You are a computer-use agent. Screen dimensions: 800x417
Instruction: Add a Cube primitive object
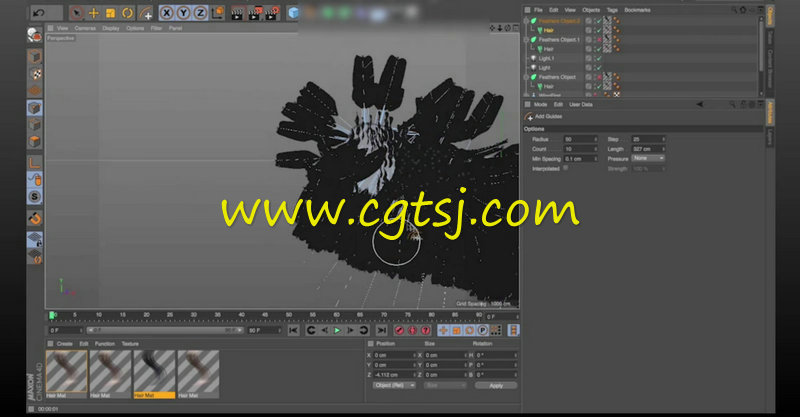[x=293, y=13]
